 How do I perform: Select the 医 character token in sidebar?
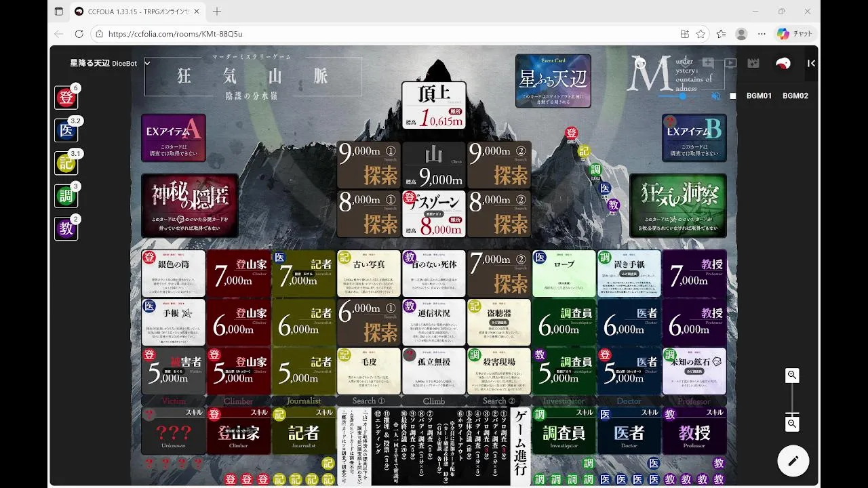(x=66, y=130)
